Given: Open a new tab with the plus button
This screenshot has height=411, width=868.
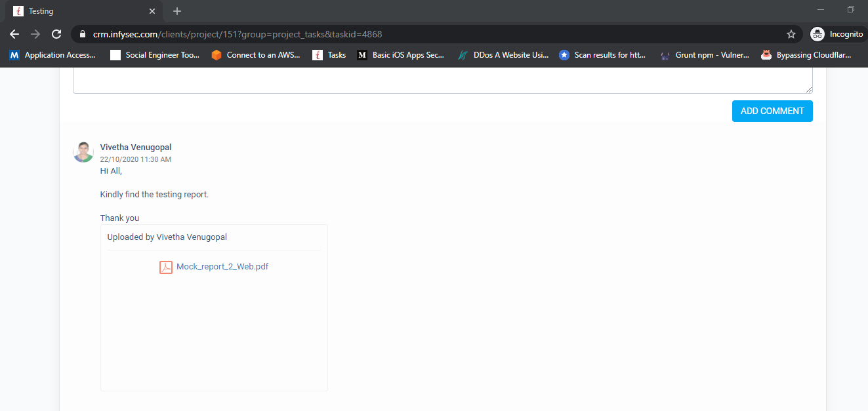Looking at the screenshot, I should [177, 11].
